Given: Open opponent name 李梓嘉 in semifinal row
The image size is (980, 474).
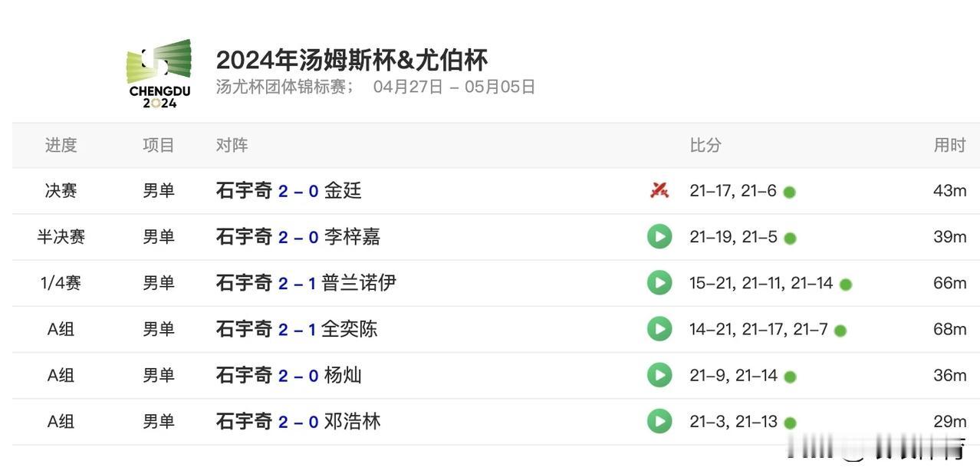Looking at the screenshot, I should coord(352,236).
